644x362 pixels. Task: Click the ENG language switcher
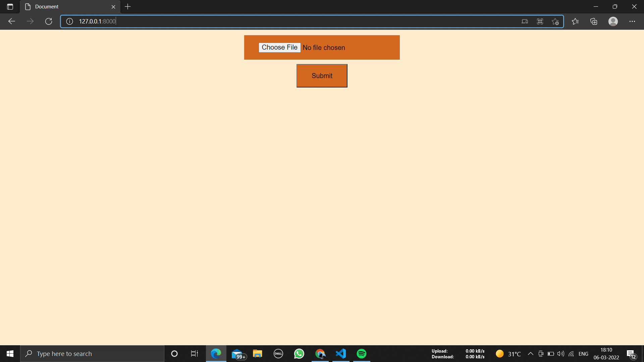[x=583, y=354]
